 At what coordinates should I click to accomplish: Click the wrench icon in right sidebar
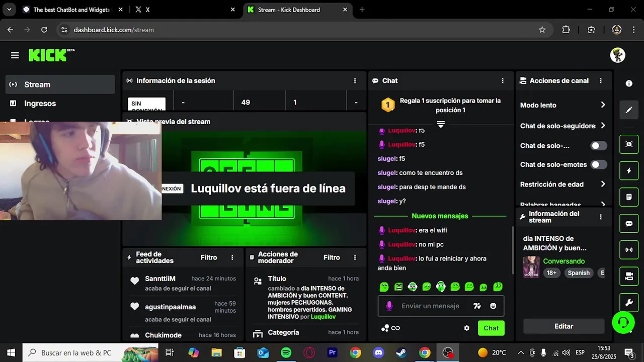pos(629,302)
